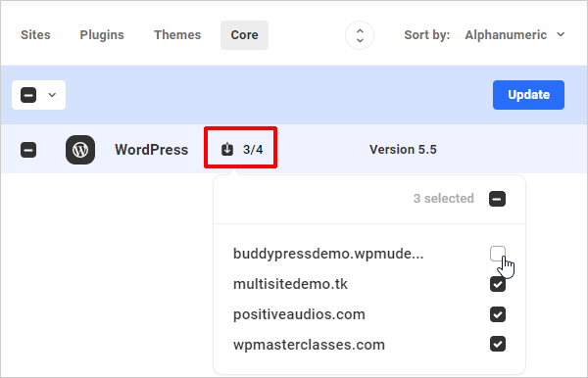588x378 pixels.
Task: Toggle the '3 selected' master checkbox
Action: pos(497,199)
